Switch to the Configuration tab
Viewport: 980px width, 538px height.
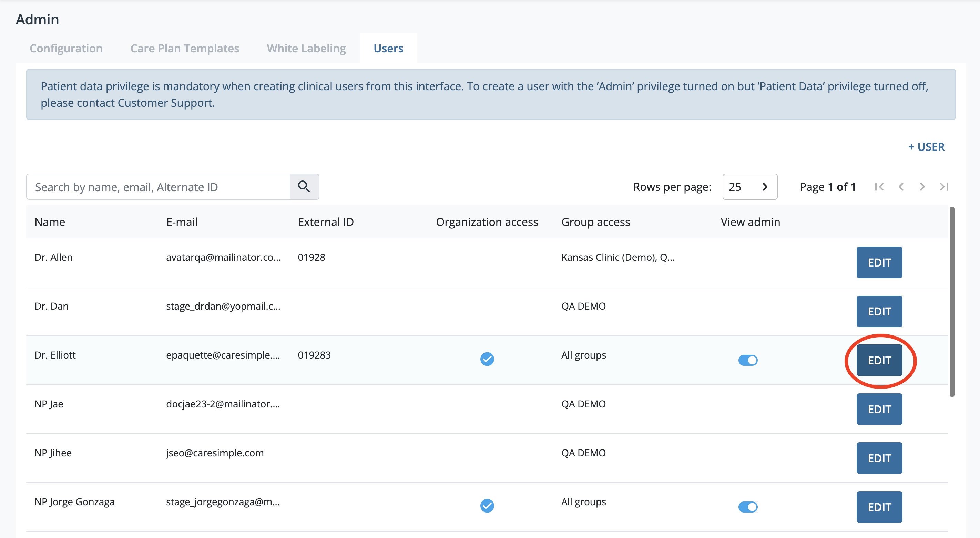[66, 48]
